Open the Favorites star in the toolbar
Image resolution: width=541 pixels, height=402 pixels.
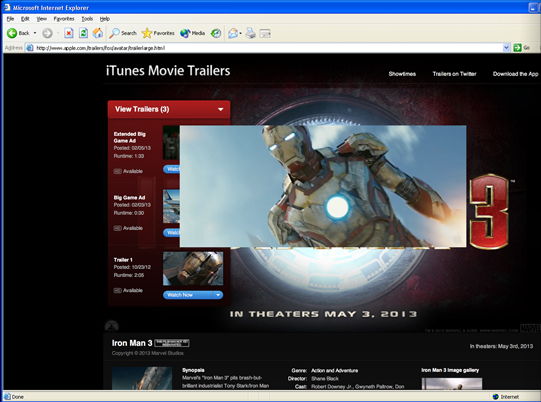tap(158, 33)
